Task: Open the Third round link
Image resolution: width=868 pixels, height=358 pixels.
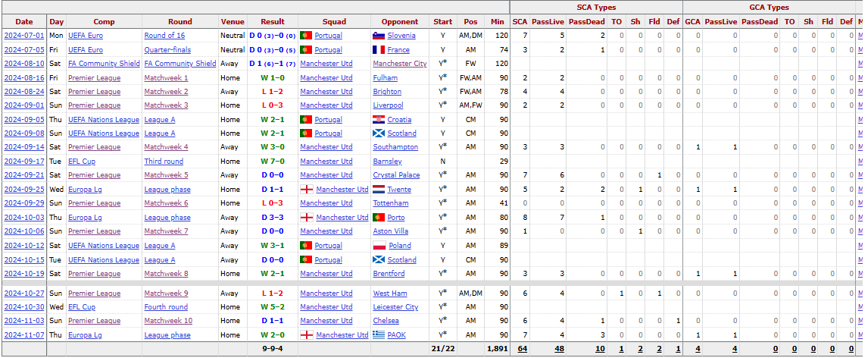Action: point(164,162)
